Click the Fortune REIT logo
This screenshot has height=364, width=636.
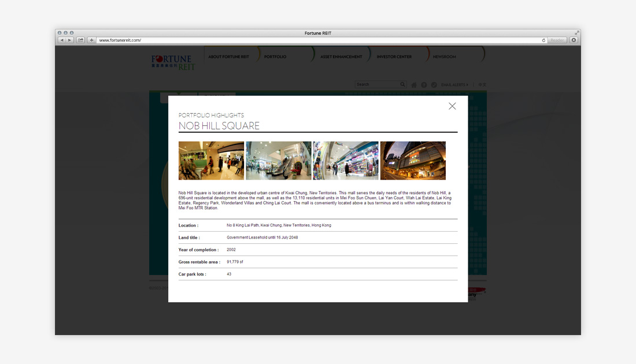pyautogui.click(x=173, y=62)
